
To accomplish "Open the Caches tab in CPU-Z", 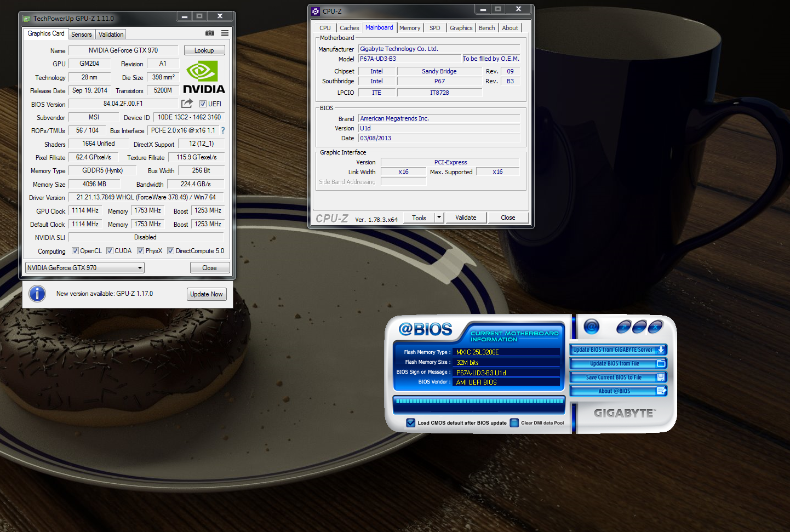I will [349, 28].
